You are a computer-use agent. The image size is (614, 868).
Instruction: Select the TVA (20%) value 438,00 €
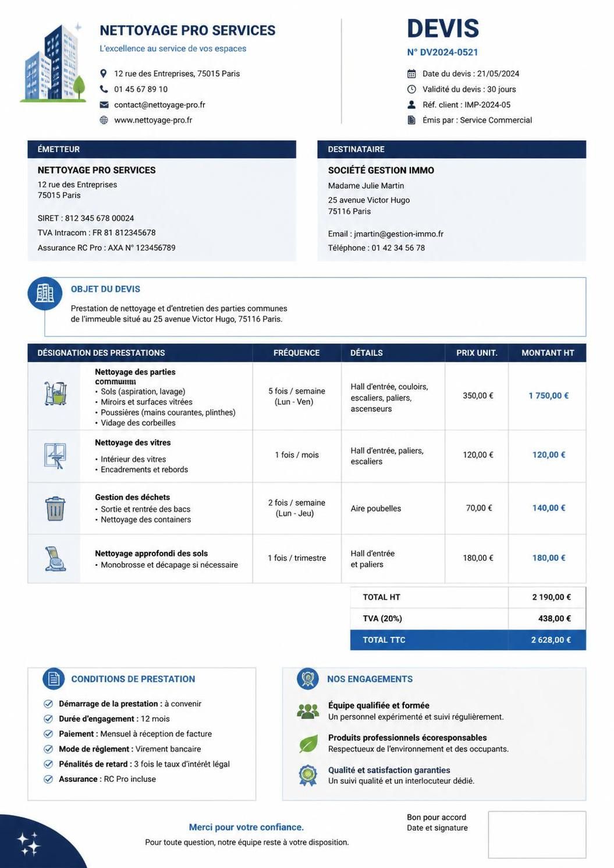click(554, 619)
